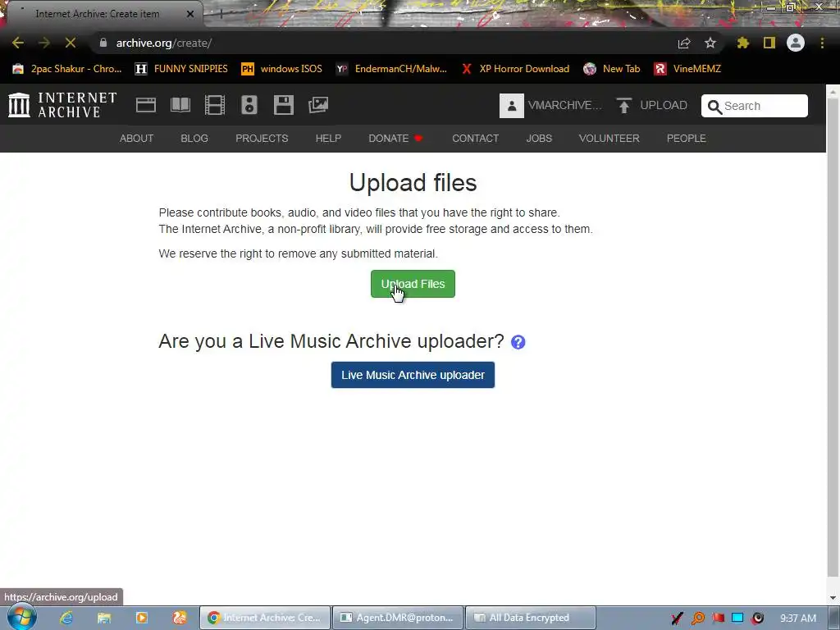This screenshot has height=630, width=840.
Task: Open the JOBS nav item
Action: 539,138
